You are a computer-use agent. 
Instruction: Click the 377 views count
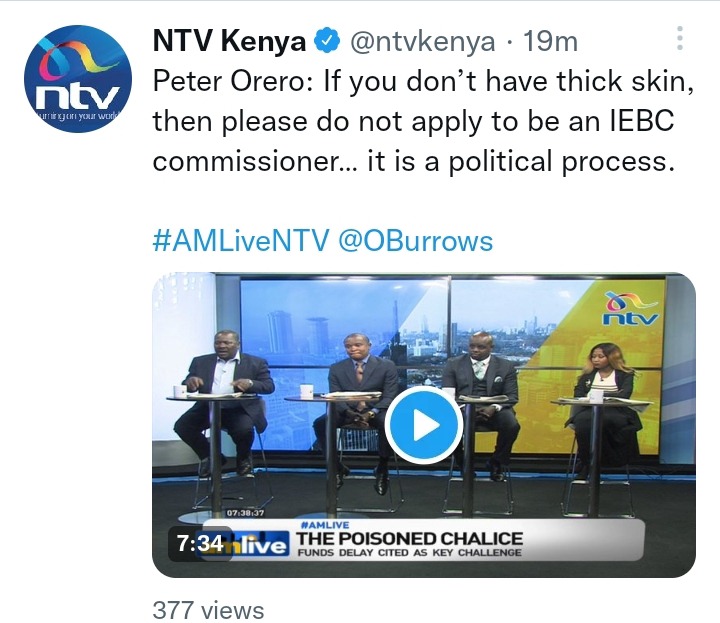pos(208,611)
